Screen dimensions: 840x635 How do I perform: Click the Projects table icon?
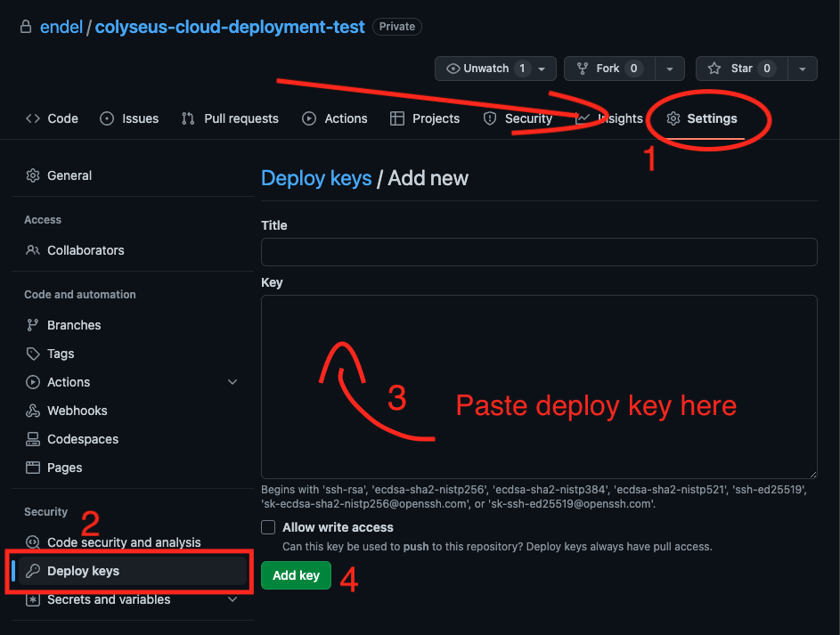coord(397,118)
